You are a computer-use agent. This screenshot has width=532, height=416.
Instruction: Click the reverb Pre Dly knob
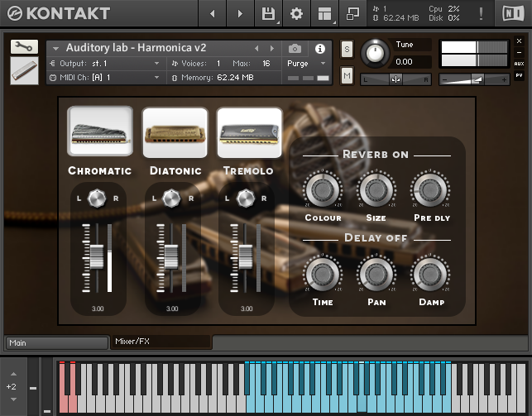point(430,189)
